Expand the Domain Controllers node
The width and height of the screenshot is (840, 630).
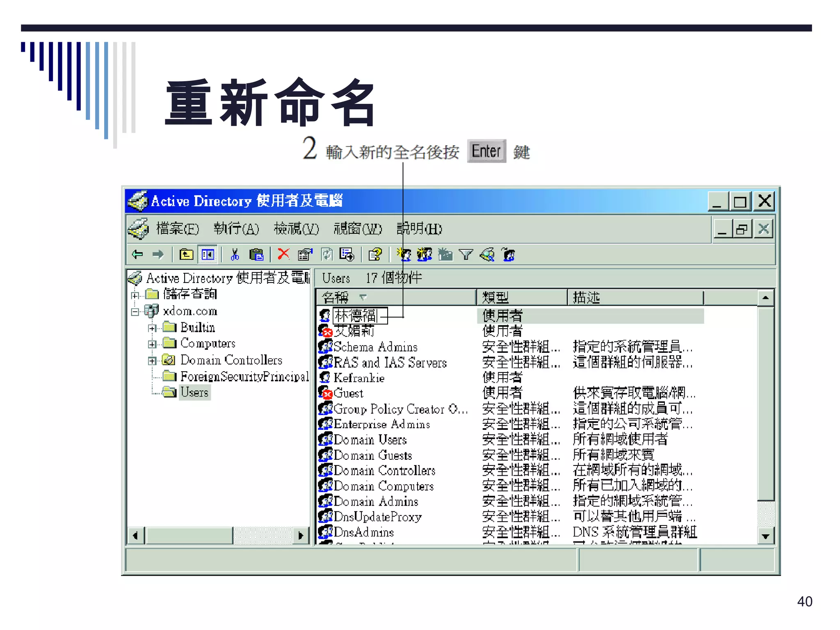tap(152, 361)
